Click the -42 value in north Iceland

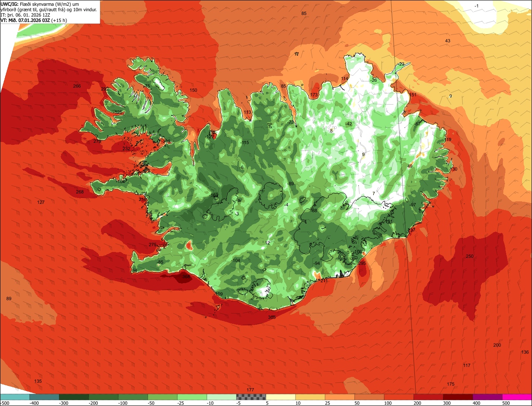click(348, 124)
